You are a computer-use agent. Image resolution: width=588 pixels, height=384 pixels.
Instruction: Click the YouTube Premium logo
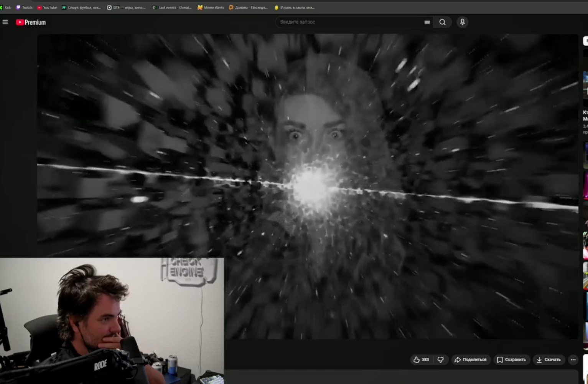click(31, 22)
